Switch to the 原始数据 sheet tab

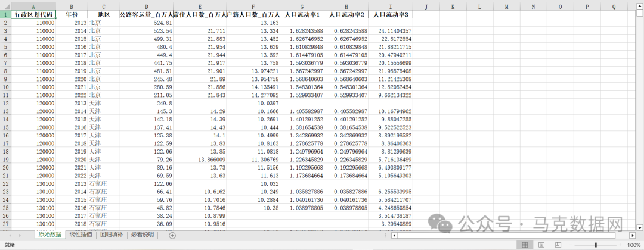pyautogui.click(x=49, y=235)
